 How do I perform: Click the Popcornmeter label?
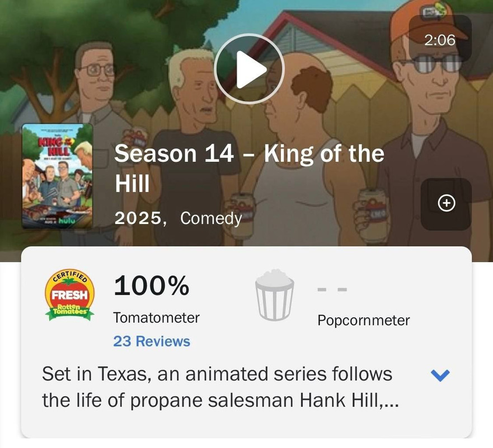click(x=364, y=320)
